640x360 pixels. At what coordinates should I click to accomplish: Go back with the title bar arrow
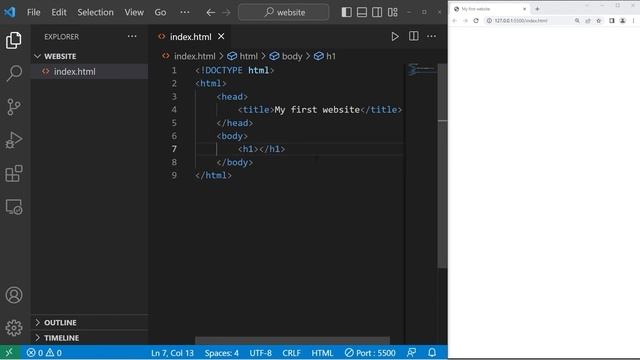pos(210,13)
